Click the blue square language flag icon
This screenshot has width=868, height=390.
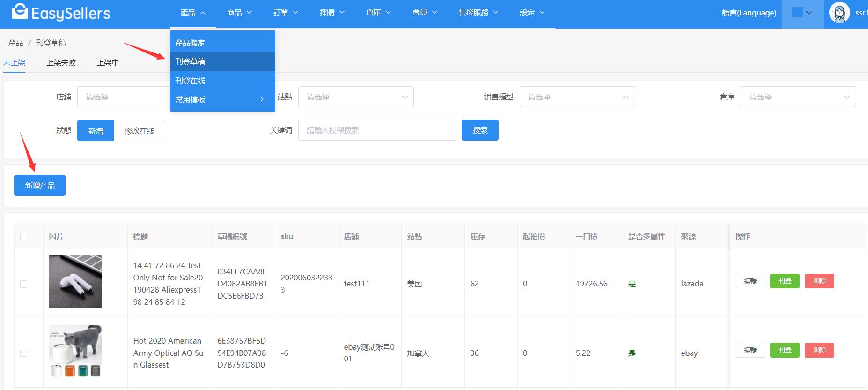[797, 13]
